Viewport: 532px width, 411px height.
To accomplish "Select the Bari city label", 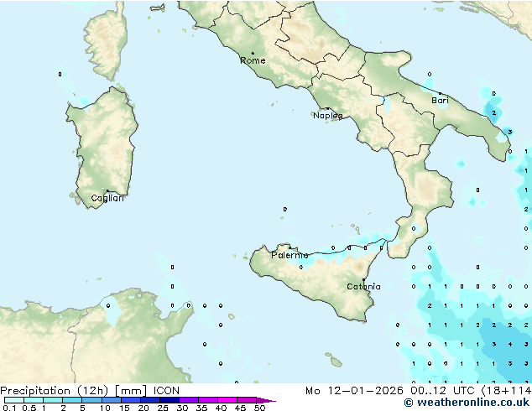I will click(x=440, y=101).
